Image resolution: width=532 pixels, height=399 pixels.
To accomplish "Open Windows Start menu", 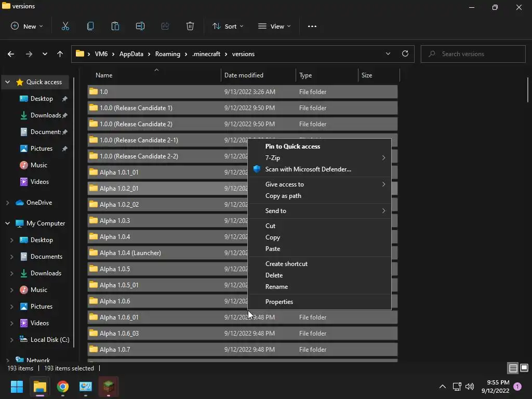I will [17, 387].
